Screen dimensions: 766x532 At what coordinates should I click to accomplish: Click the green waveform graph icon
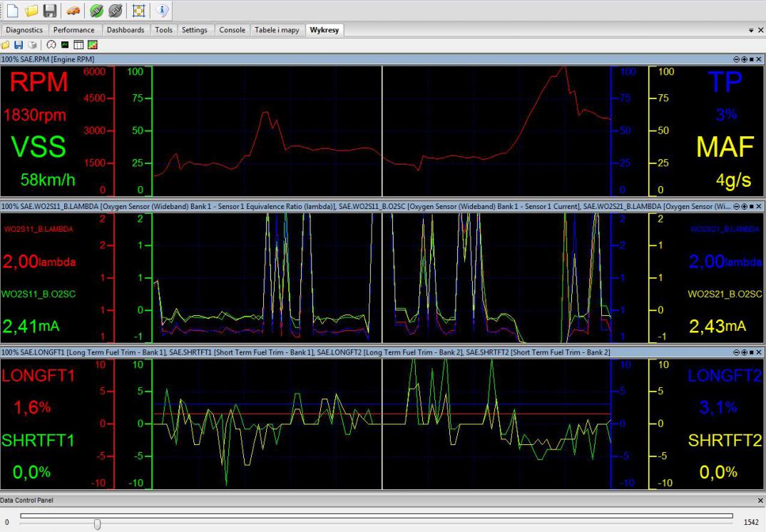pos(64,45)
